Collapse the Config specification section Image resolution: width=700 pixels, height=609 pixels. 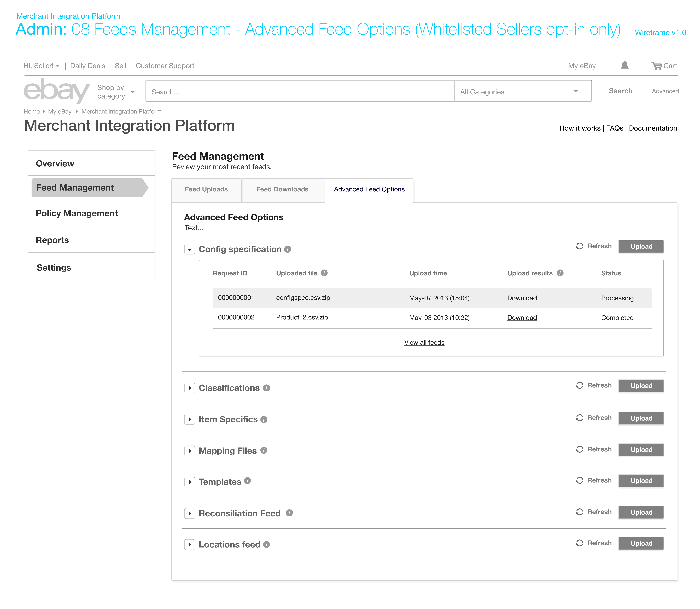(x=190, y=249)
